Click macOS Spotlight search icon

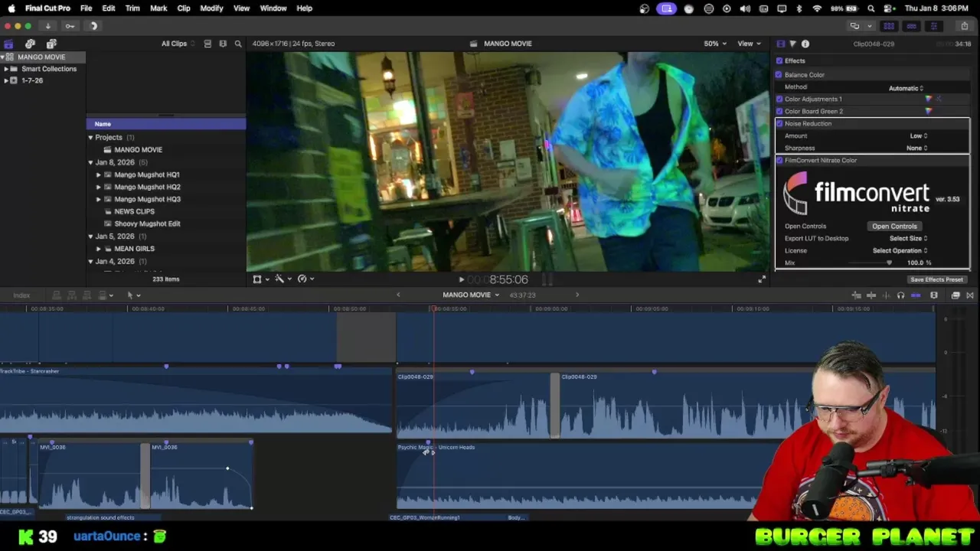coord(871,8)
